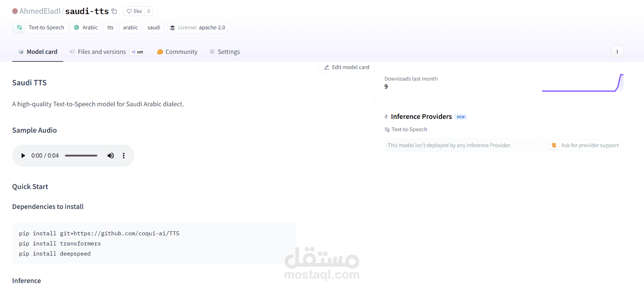644x287 pixels.
Task: Open the Settings tab
Action: pos(225,52)
